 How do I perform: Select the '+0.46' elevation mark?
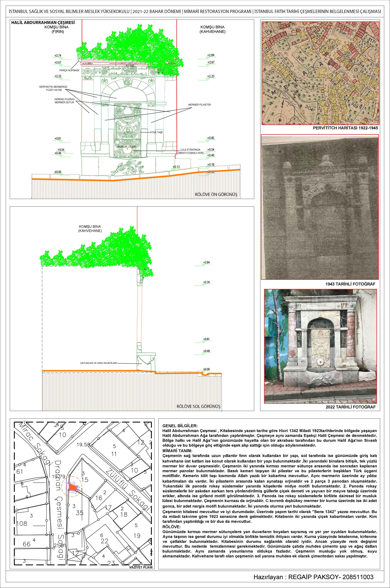pyautogui.click(x=58, y=153)
